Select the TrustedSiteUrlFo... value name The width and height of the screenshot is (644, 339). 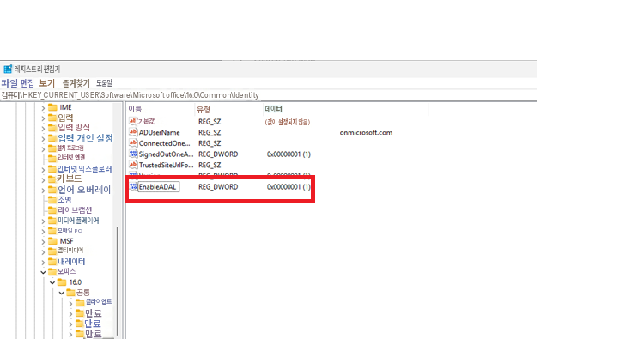coord(166,165)
